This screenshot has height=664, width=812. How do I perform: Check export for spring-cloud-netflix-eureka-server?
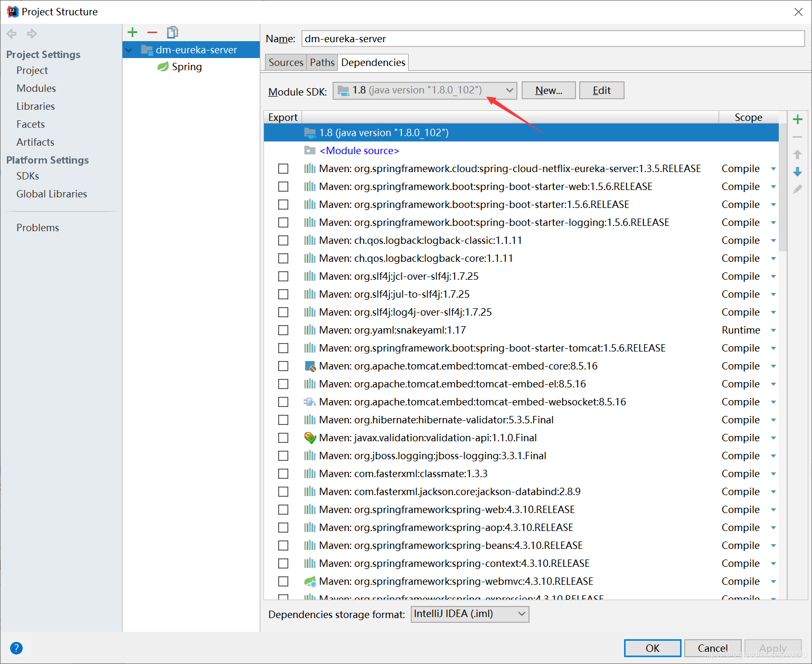pos(284,169)
